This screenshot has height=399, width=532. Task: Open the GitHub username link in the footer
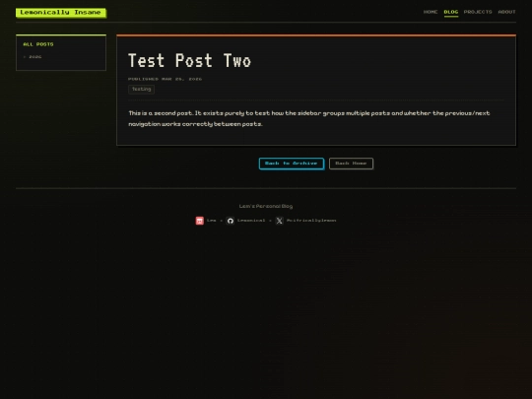[x=251, y=221]
